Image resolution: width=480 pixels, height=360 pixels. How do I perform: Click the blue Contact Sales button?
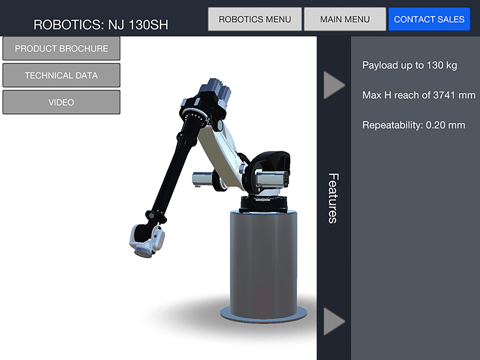pos(429,19)
